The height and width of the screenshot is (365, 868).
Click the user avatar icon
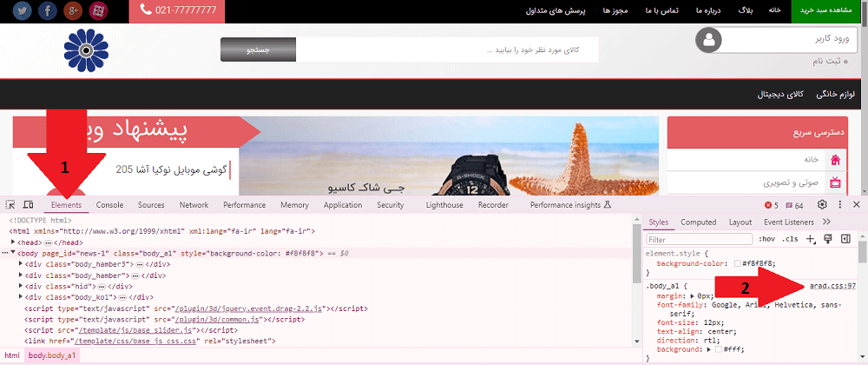[x=708, y=40]
